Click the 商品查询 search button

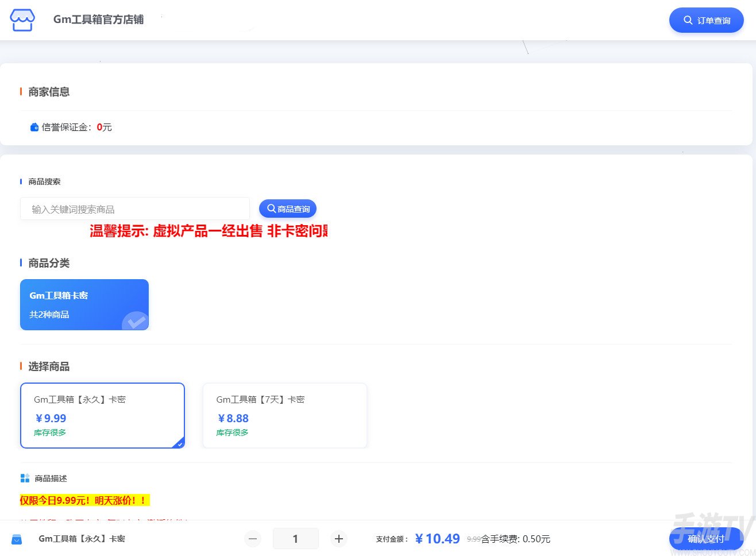point(287,208)
